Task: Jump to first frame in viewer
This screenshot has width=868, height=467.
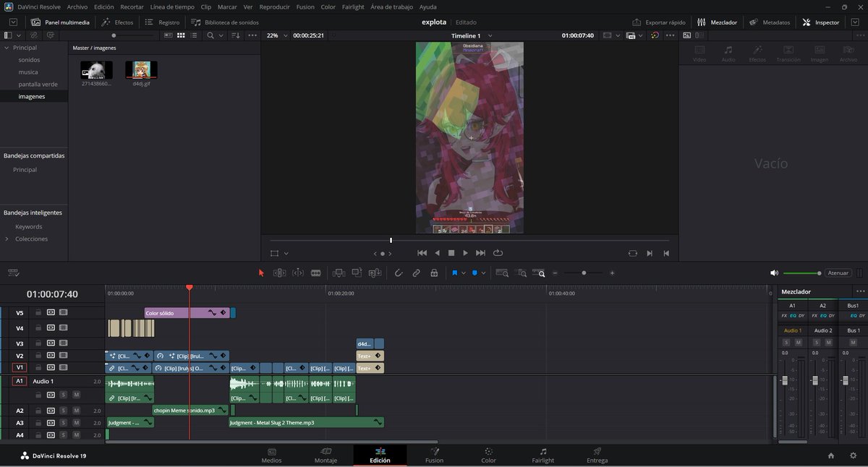Action: (x=422, y=253)
